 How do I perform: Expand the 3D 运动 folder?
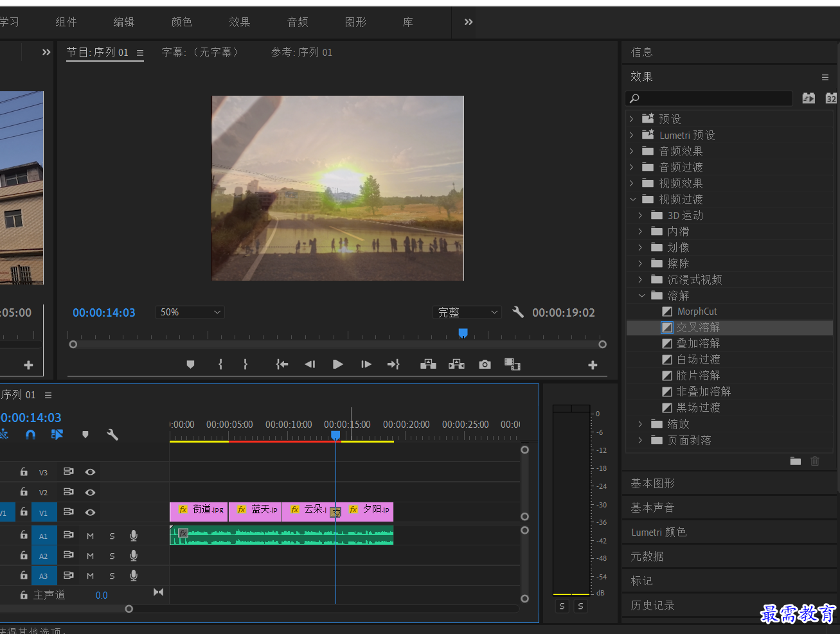coord(641,215)
